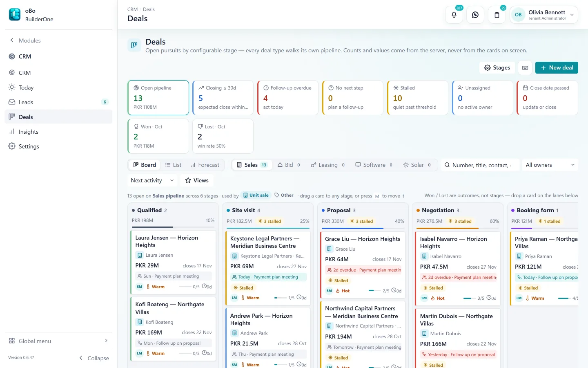Open the CRM module heading in sidebar
Viewport: 588px width, 368px height.
tap(58, 56)
